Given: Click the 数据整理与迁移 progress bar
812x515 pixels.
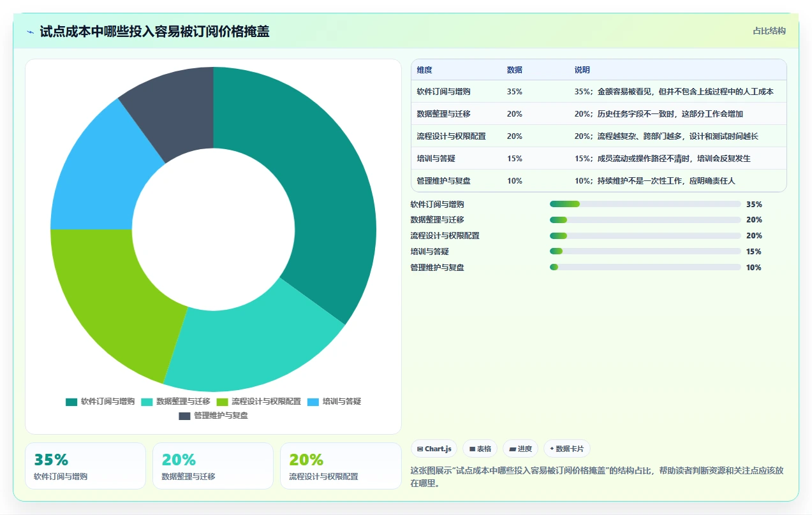Looking at the screenshot, I should tap(645, 220).
